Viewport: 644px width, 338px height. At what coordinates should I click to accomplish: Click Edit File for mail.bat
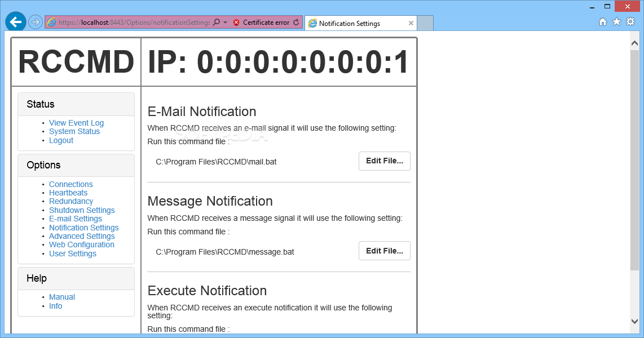tap(385, 161)
